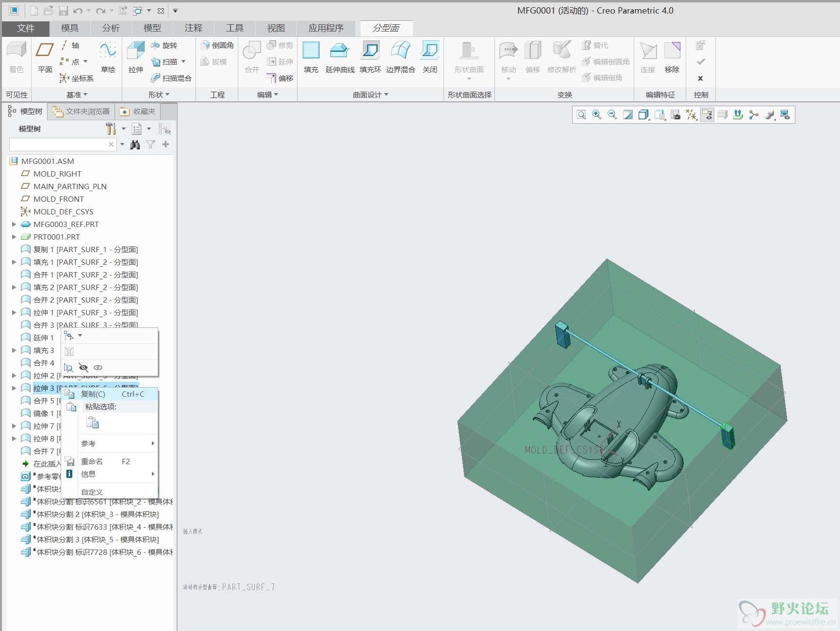Insert a 坐标系 coordinate system
Viewport: 840px width, 631px height.
[x=76, y=78]
